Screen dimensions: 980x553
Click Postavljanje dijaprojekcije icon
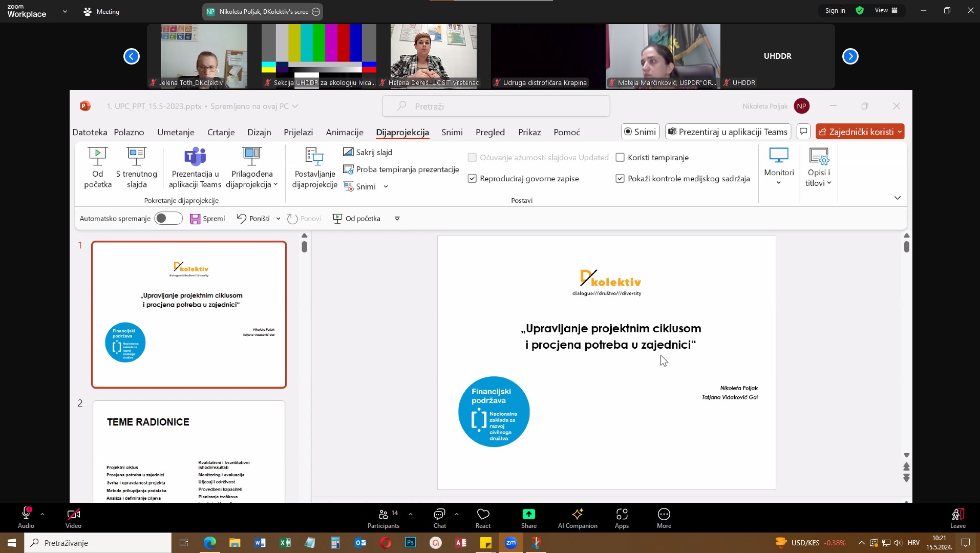[x=314, y=157]
